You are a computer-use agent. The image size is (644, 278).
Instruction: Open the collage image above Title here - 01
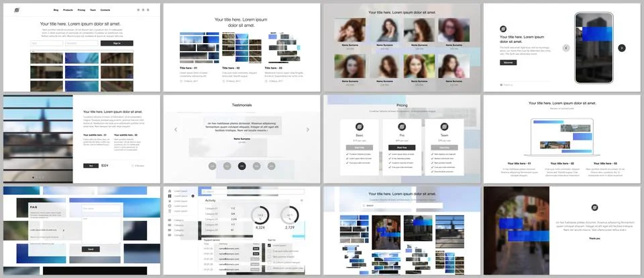[199, 48]
